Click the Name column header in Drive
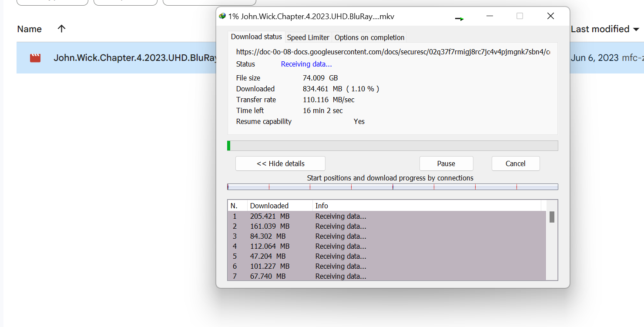The width and height of the screenshot is (644, 327). [30, 29]
